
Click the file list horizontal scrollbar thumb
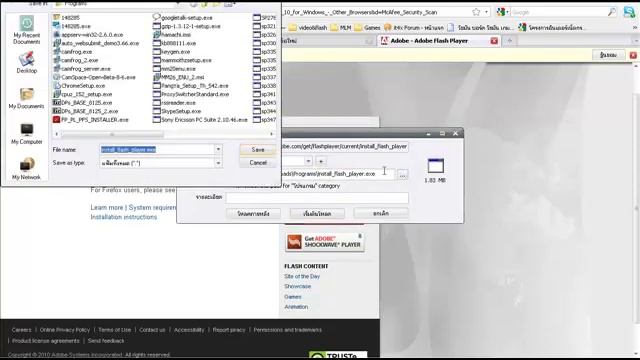[112, 134]
